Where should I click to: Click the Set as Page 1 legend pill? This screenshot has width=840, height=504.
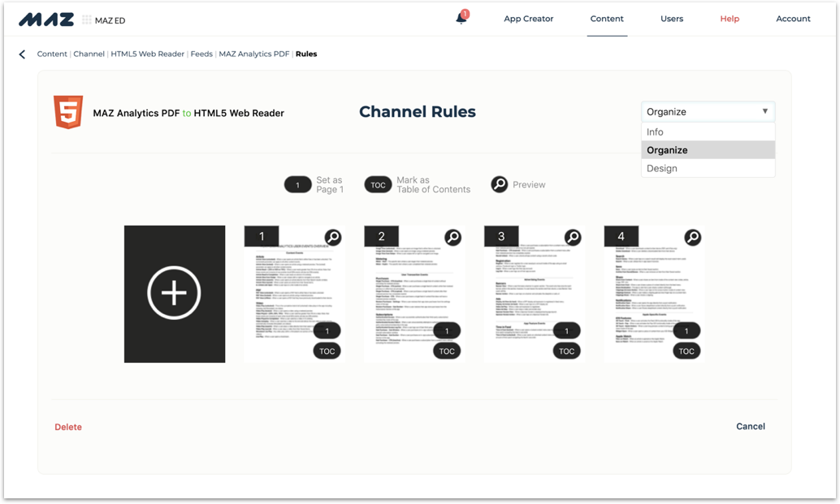pos(298,185)
